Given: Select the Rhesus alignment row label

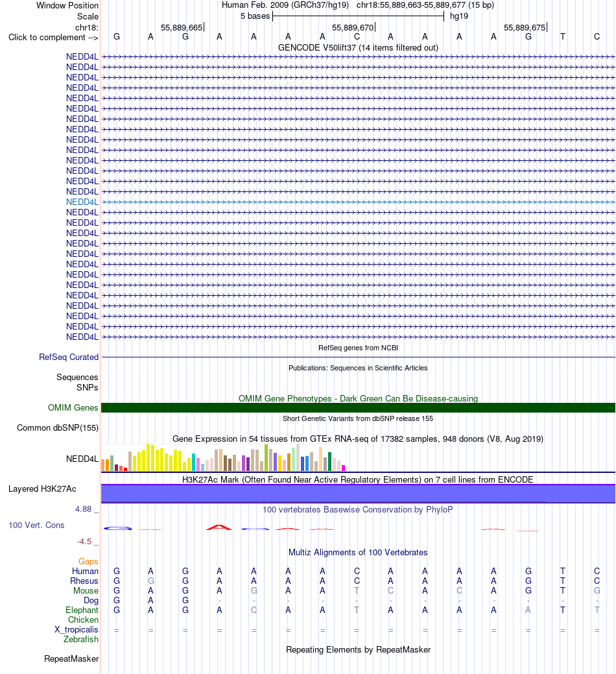Looking at the screenshot, I should tap(84, 581).
